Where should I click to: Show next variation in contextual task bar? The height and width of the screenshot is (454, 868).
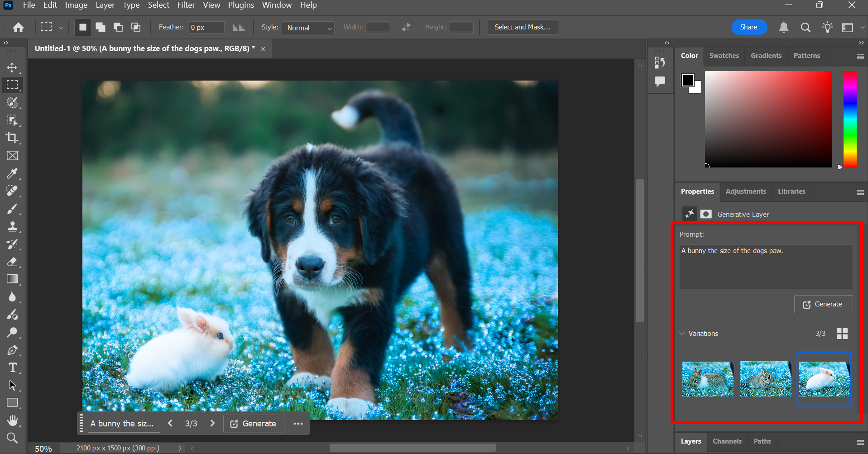point(212,423)
